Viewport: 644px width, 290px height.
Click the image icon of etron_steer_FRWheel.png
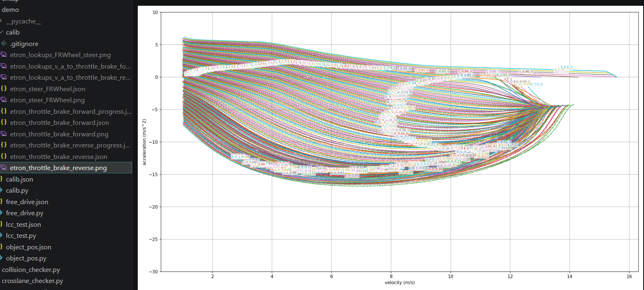pos(4,100)
